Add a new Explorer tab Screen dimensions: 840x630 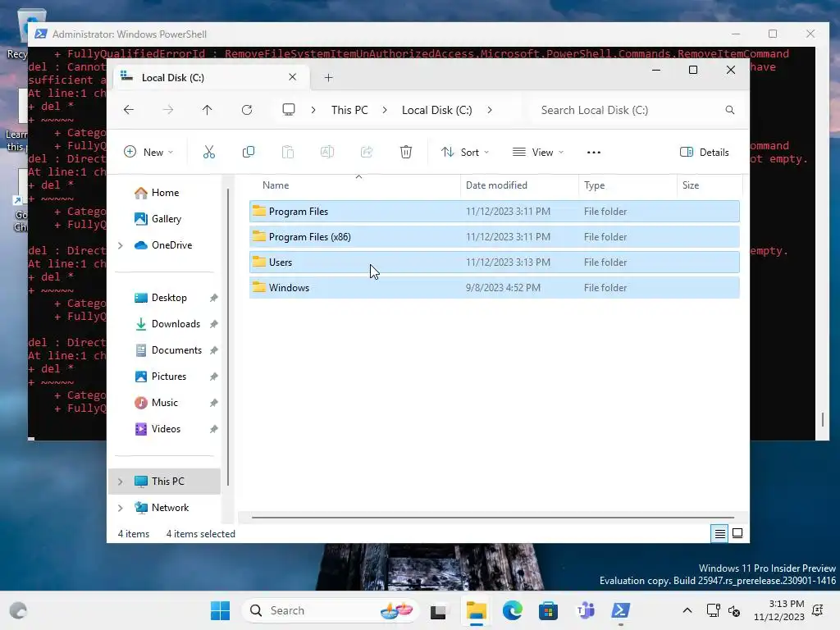coord(328,78)
